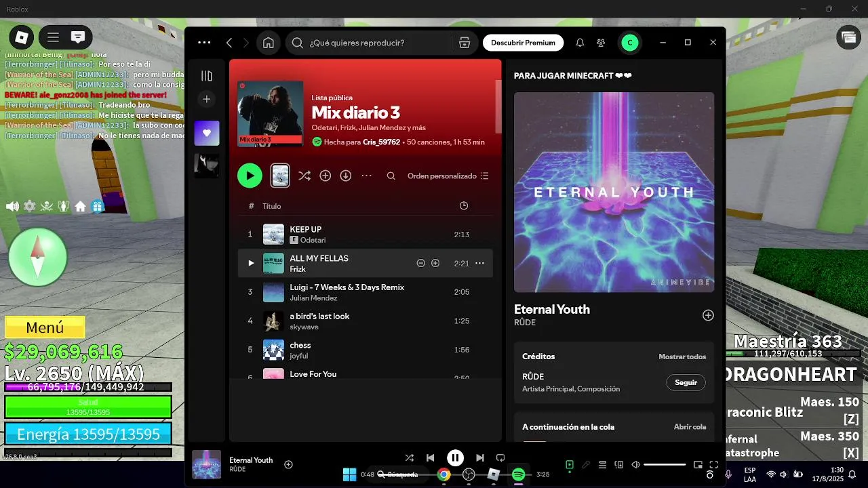Open 'Orden personalizado' sort dropdown
868x488 pixels.
pos(448,176)
